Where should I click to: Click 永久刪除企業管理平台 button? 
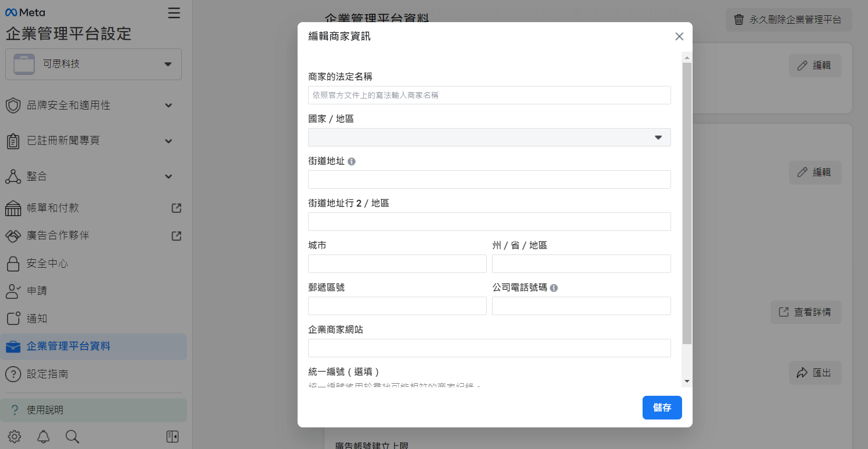(x=788, y=19)
